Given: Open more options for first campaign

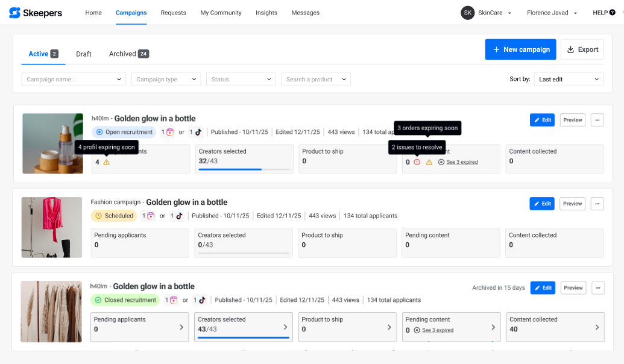Looking at the screenshot, I should [x=597, y=120].
